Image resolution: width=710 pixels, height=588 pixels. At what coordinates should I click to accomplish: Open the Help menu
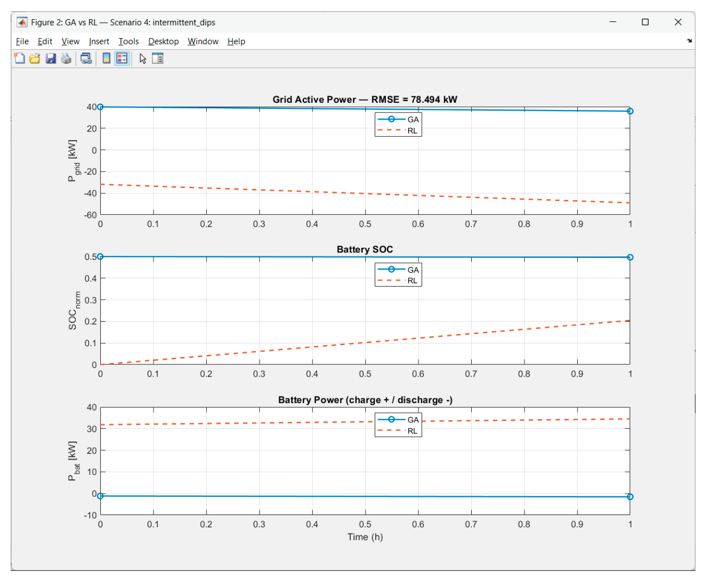coord(236,42)
